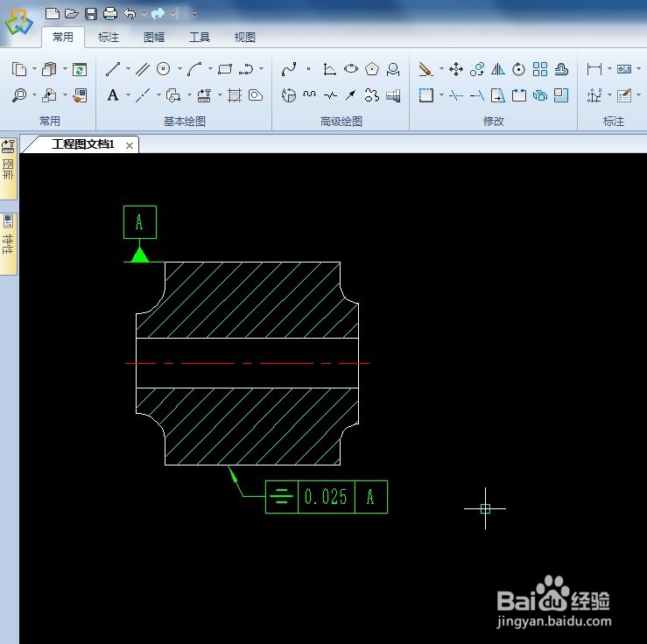Image resolution: width=647 pixels, height=644 pixels.
Task: Expand the Linear Dimension dropdown arrow
Action: [609, 69]
